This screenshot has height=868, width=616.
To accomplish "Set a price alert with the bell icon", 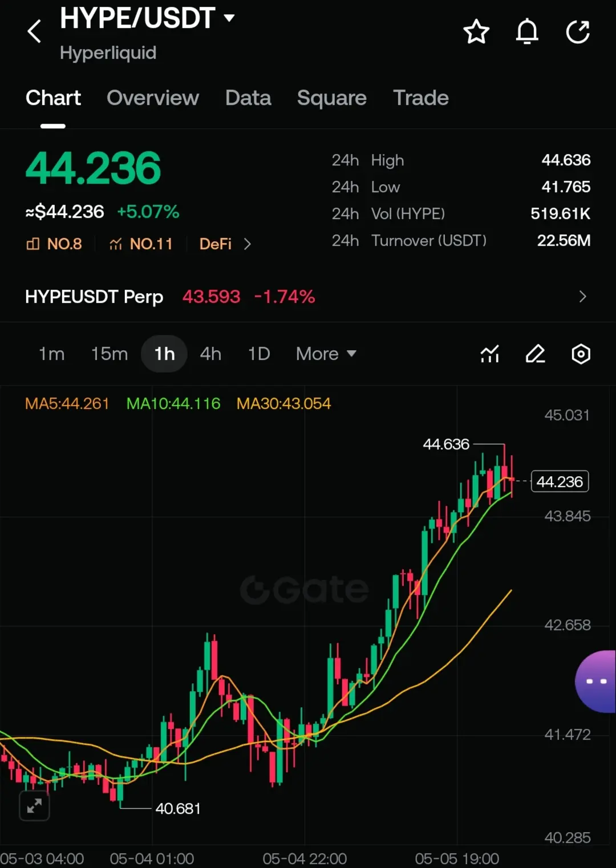I will point(527,31).
